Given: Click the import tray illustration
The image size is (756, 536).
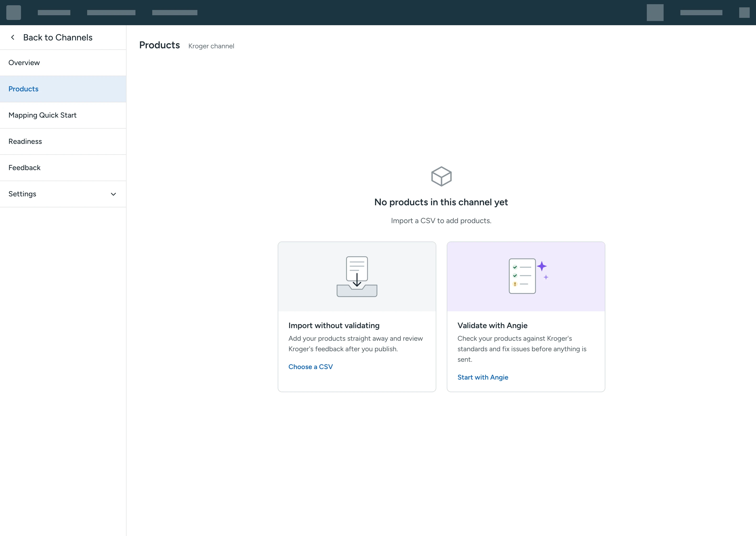Looking at the screenshot, I should click(x=357, y=277).
